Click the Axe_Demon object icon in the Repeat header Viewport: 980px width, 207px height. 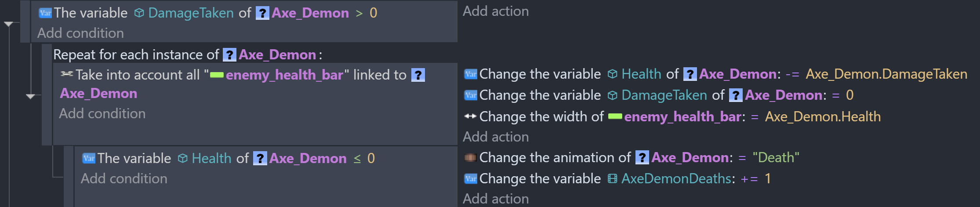(229, 55)
